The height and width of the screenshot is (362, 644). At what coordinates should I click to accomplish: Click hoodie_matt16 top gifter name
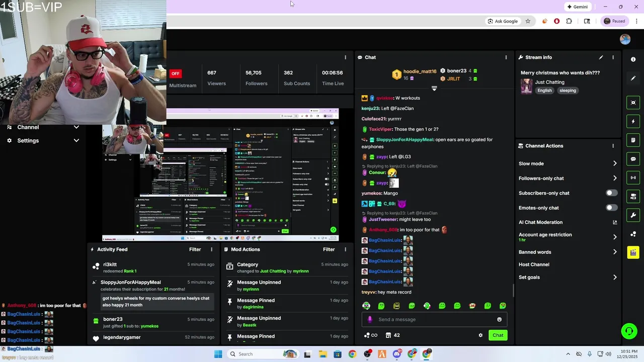coord(420,71)
